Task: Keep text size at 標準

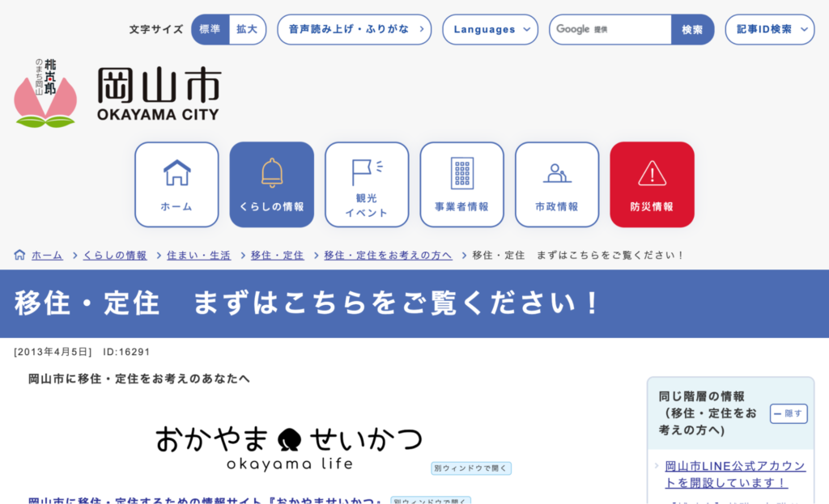Action: [209, 29]
